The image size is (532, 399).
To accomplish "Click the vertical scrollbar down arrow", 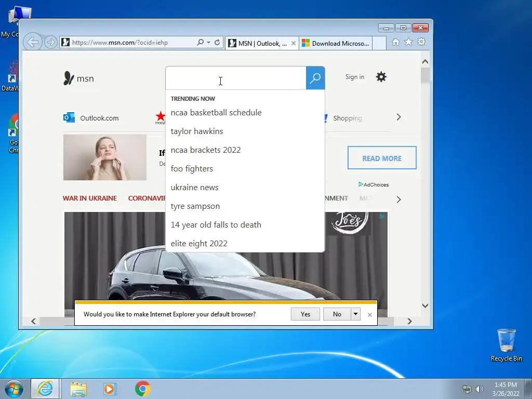I will point(425,305).
